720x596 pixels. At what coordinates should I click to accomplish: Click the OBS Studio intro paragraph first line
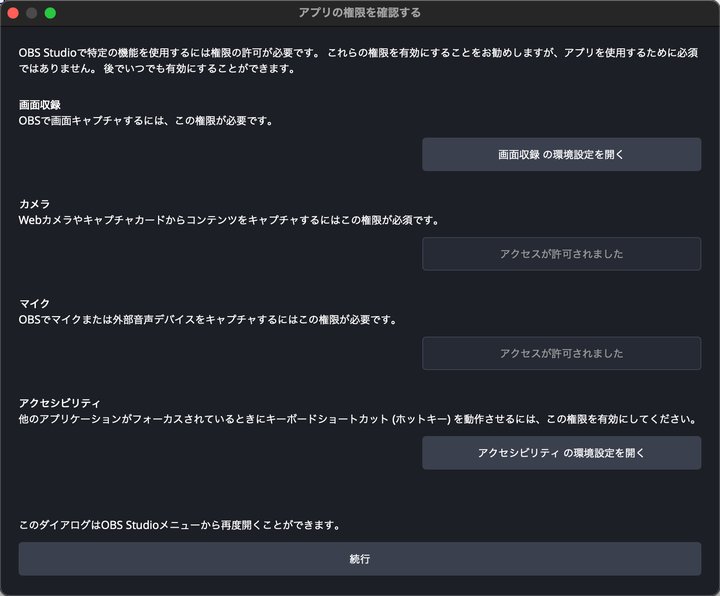360,52
